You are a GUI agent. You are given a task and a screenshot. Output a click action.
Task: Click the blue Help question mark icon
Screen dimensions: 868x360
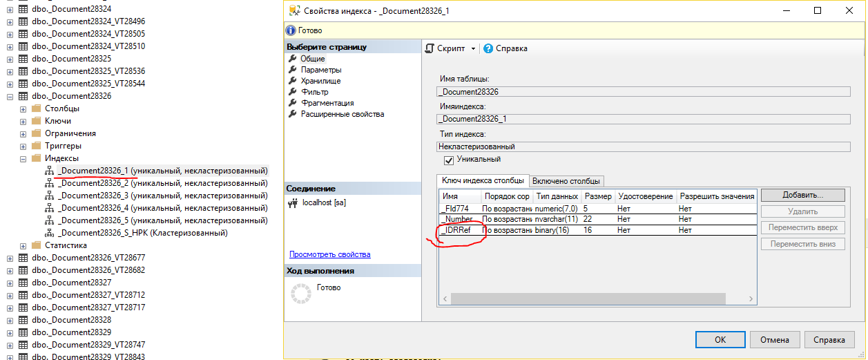488,48
